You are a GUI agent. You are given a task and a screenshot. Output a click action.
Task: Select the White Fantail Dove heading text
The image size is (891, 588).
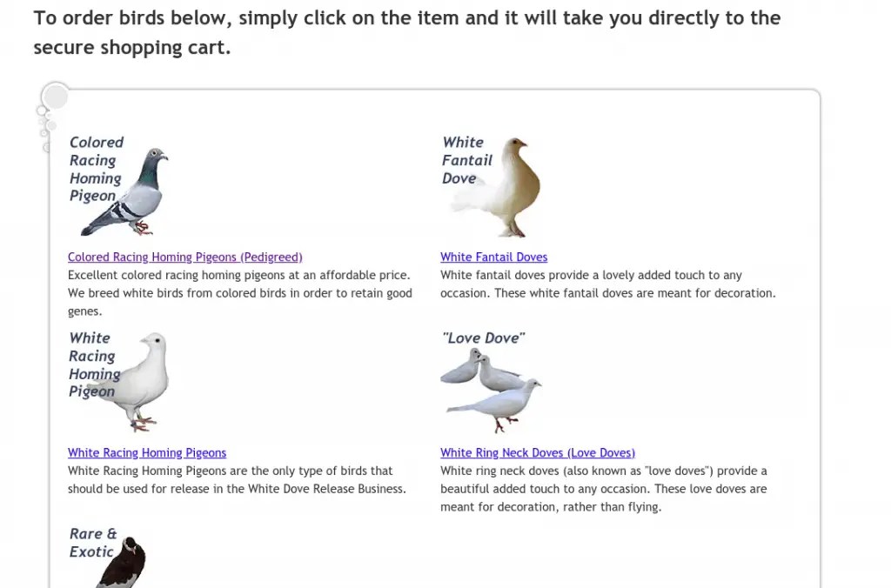(x=467, y=160)
